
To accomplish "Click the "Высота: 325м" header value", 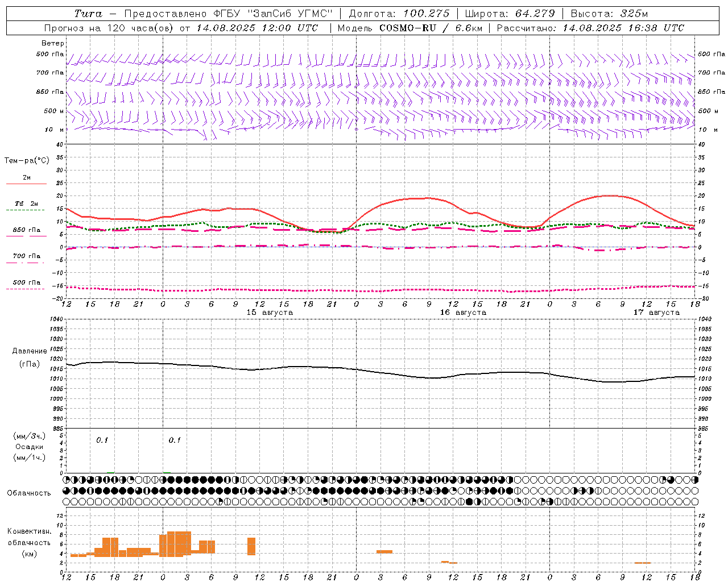I will tap(609, 14).
